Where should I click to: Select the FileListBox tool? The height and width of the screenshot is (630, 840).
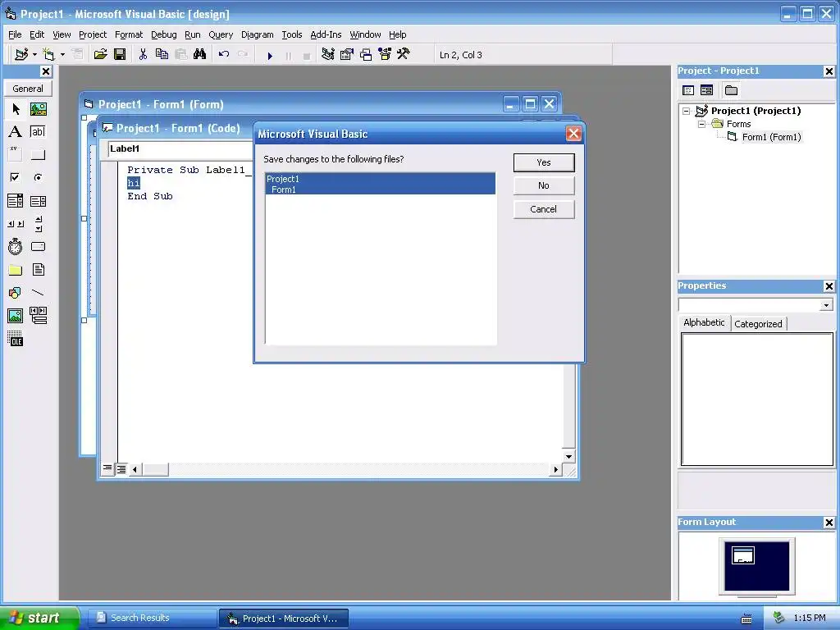[x=38, y=269]
